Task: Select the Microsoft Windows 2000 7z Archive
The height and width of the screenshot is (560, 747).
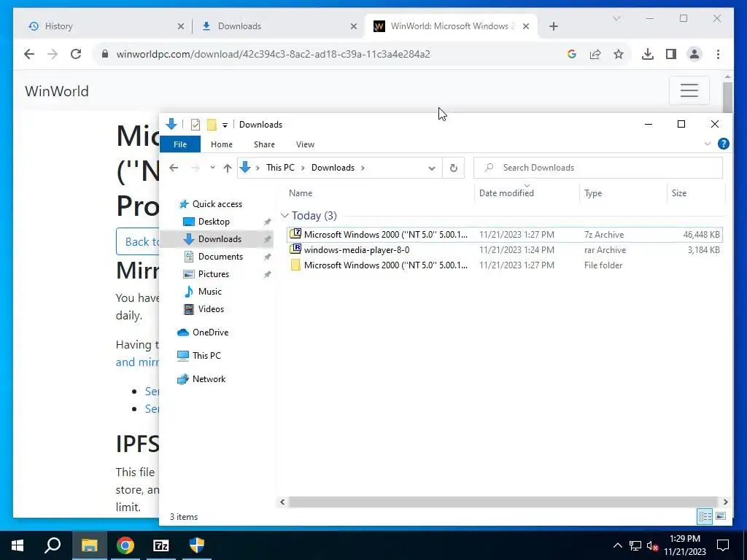Action: 505,235
